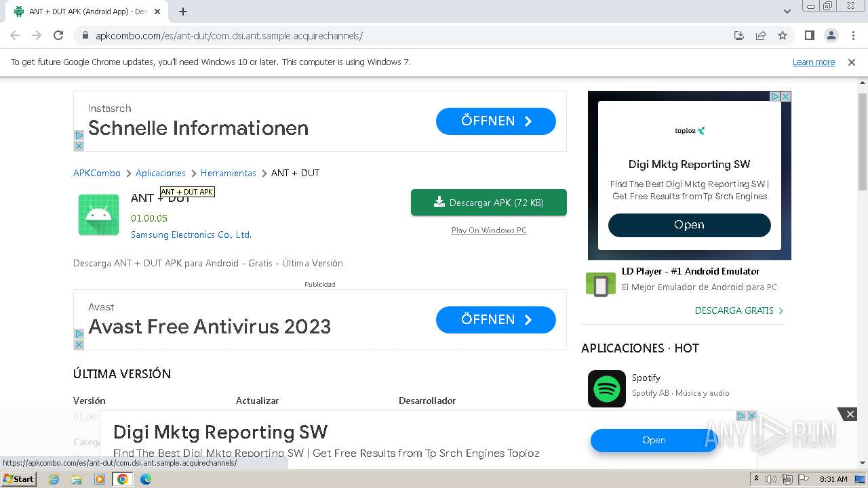Click the AdChoices icon on Avast ad
This screenshot has width=868, height=488.
point(79,334)
